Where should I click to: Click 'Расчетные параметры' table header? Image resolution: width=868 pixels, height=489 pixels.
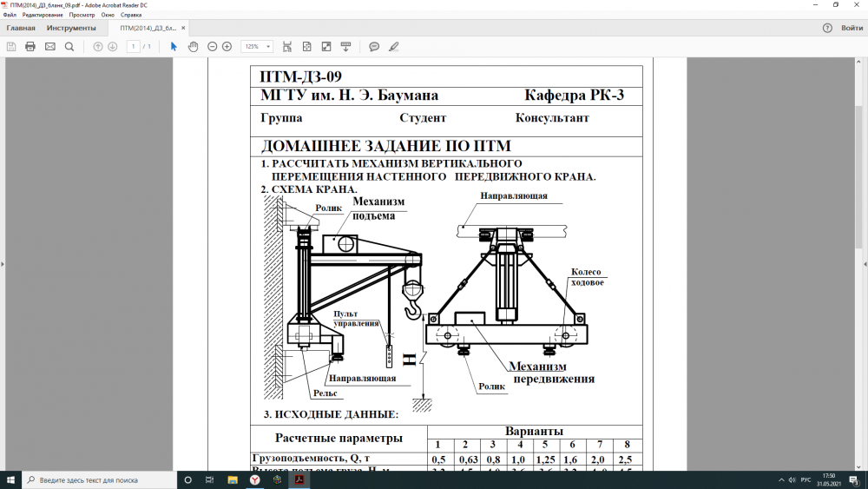pos(339,438)
